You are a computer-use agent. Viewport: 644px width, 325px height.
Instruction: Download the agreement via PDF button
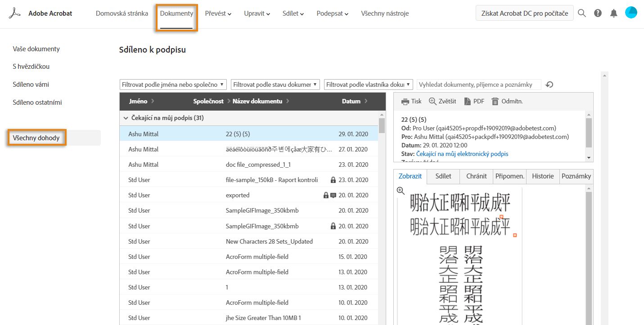(x=474, y=101)
